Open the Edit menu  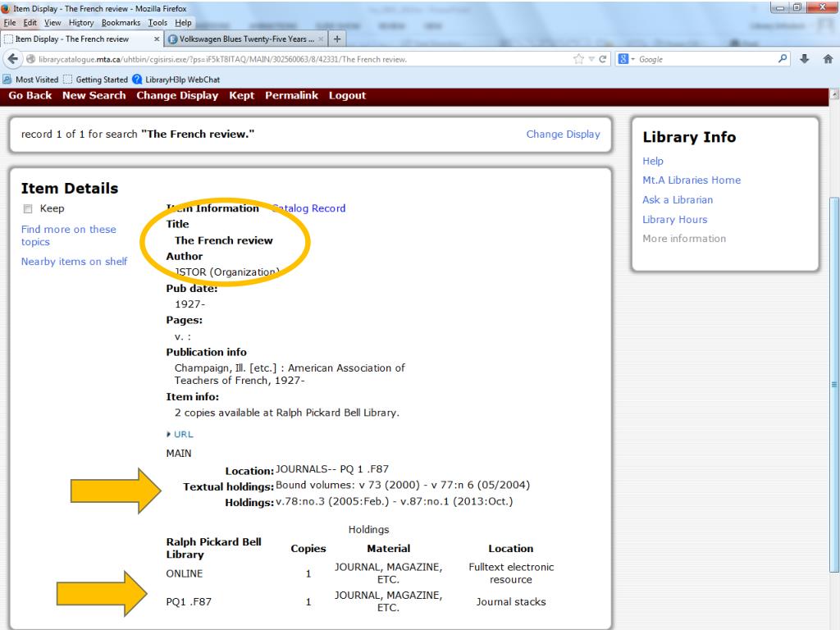click(30, 22)
